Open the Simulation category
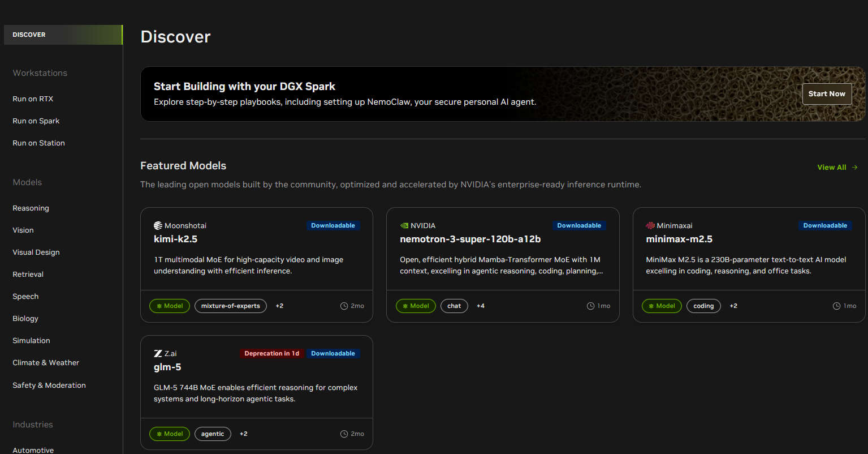Screen dimensions: 868x454 (31, 341)
